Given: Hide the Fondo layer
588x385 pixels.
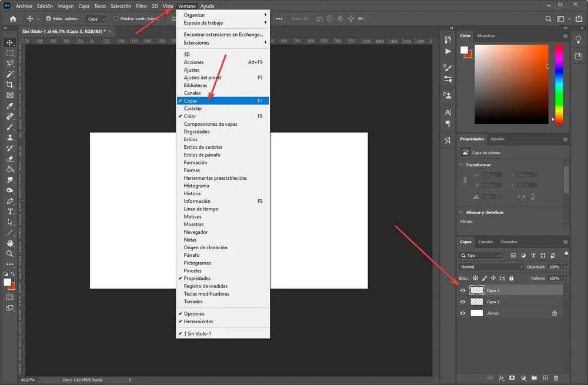Looking at the screenshot, I should pyautogui.click(x=463, y=313).
